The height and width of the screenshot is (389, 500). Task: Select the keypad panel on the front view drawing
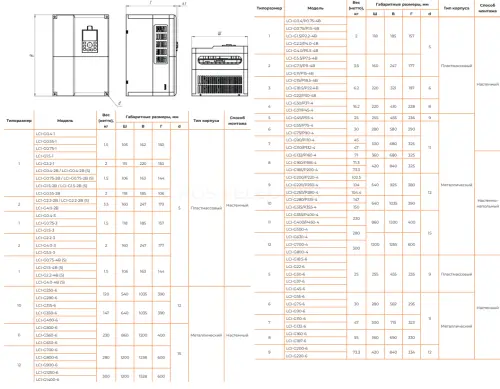pos(90,40)
